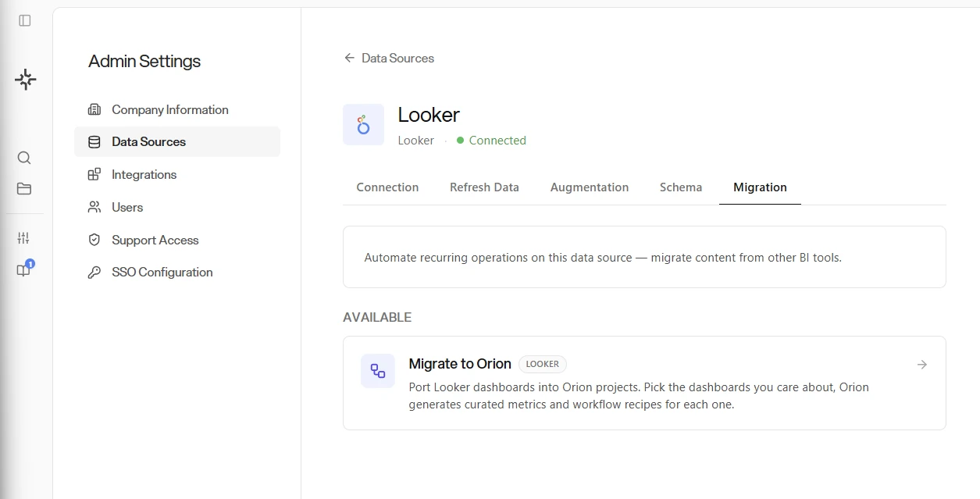Click the 'Automate recurring operations' description text

603,258
